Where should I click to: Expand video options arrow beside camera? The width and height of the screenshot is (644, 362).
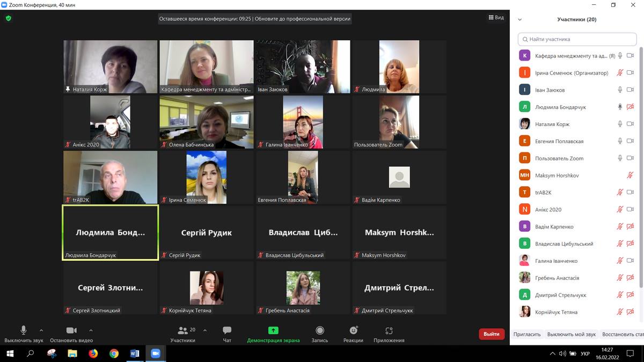(x=91, y=330)
